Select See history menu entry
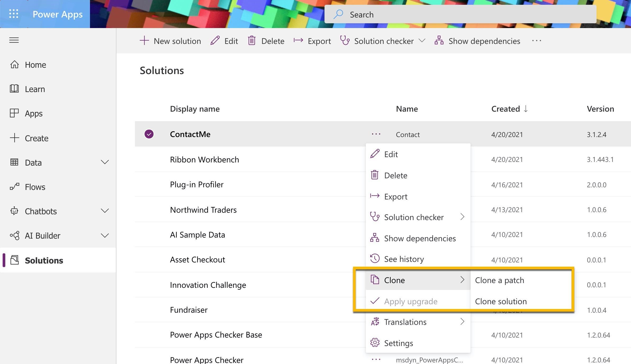The height and width of the screenshot is (364, 631). tap(418, 259)
